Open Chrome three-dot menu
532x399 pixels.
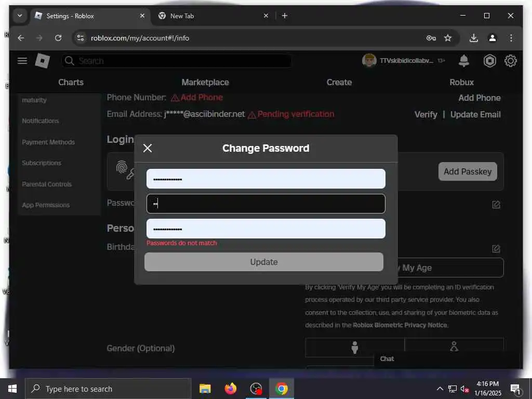(x=511, y=38)
